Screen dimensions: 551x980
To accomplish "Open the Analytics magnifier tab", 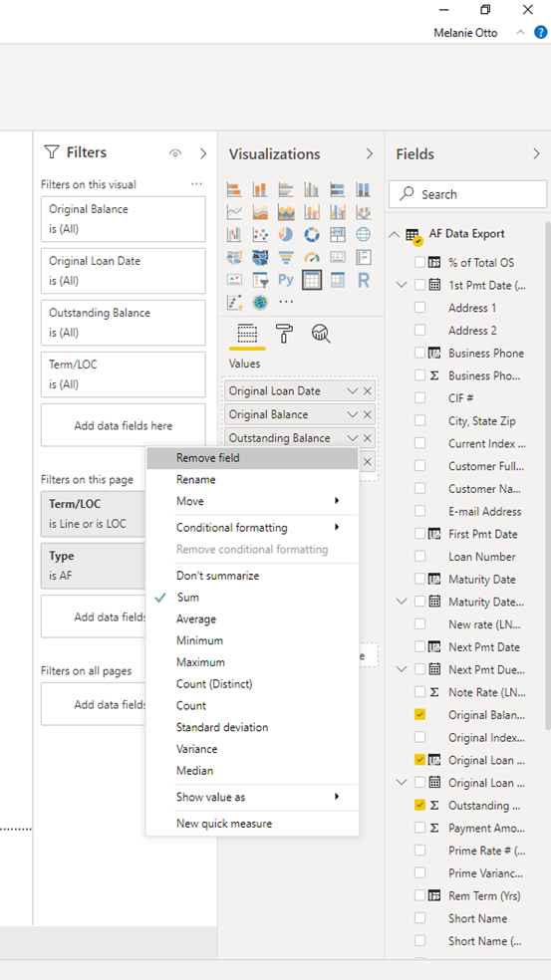I will click(x=321, y=334).
